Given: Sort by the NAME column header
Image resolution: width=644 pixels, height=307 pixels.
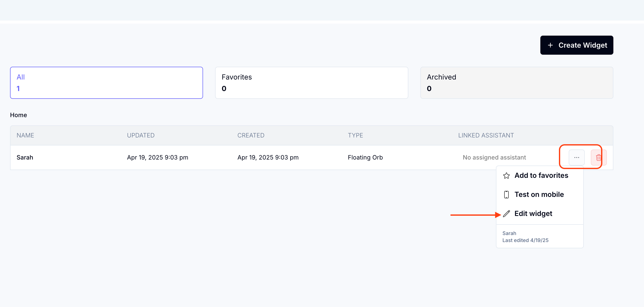Looking at the screenshot, I should (25, 135).
